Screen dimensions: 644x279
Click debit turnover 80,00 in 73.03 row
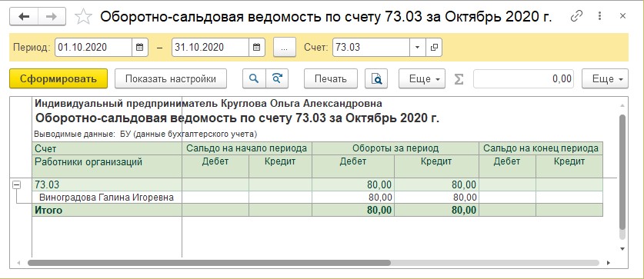pos(353,184)
